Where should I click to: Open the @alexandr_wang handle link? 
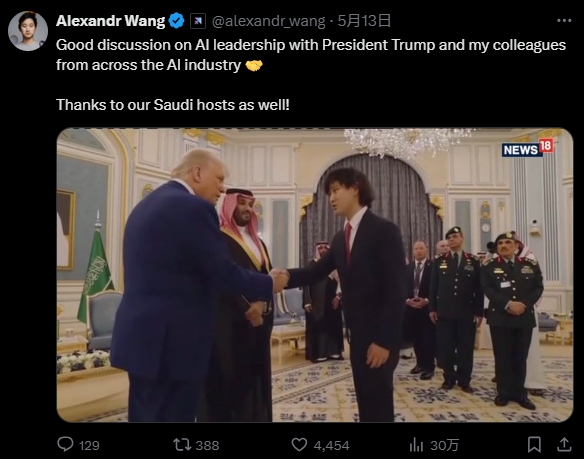(x=269, y=21)
